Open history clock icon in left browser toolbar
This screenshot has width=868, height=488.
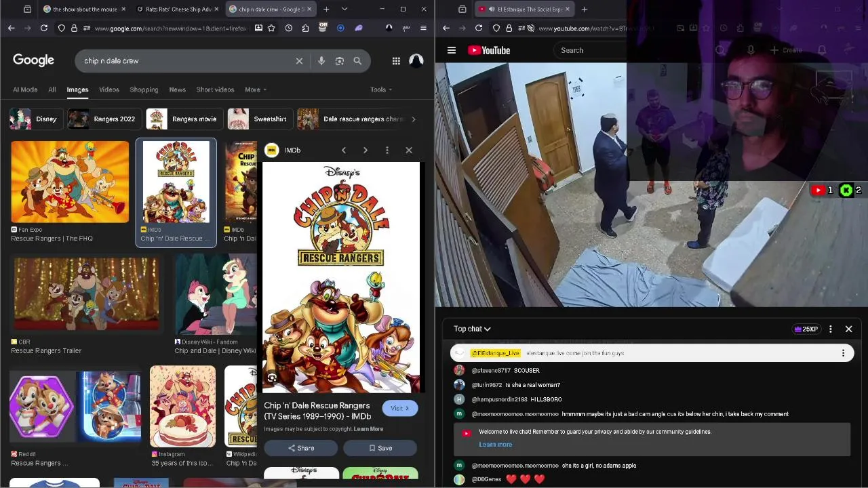coord(289,28)
